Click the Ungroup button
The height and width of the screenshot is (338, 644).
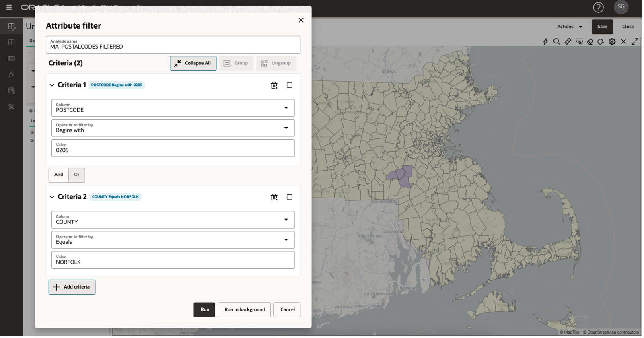click(x=277, y=64)
